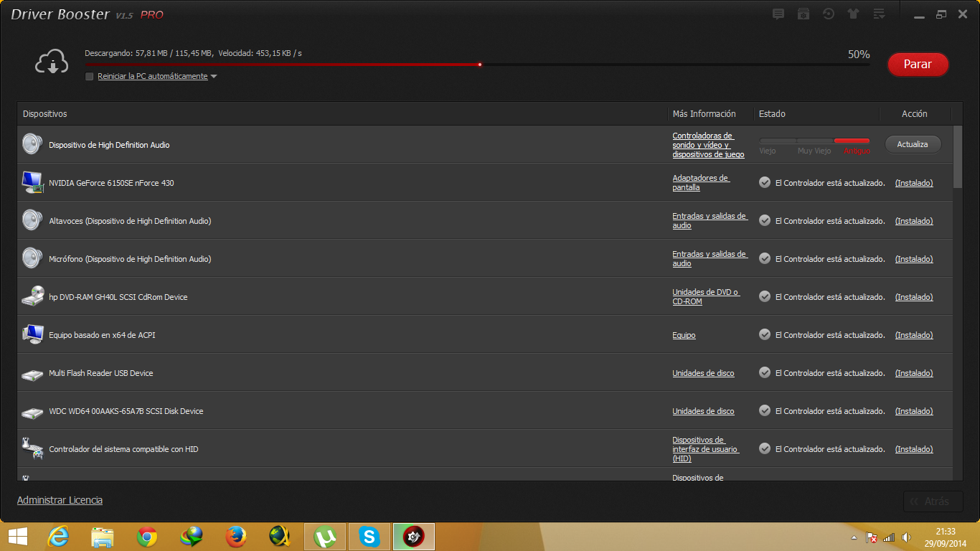Click the High Definition Audio device speaker icon
Viewport: 980px width, 551px height.
[x=32, y=144]
